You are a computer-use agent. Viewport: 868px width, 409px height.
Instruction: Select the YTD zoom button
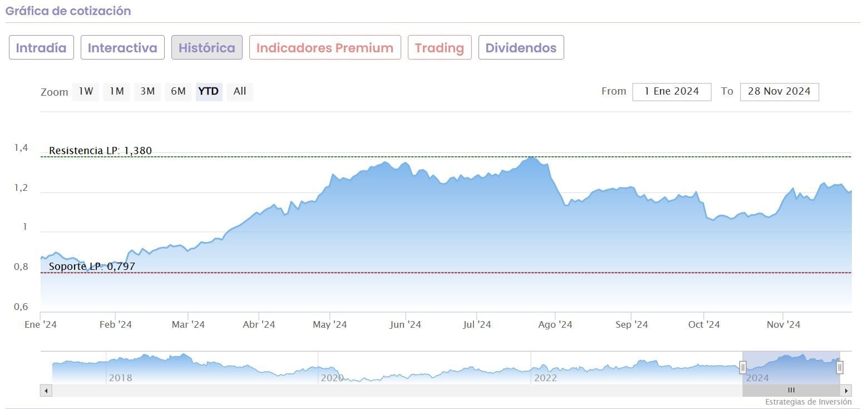tap(209, 91)
